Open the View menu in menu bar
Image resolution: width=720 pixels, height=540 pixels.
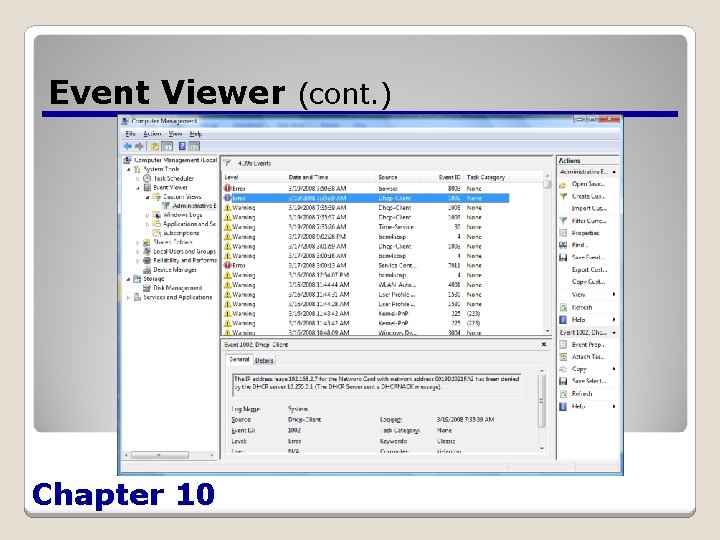point(175,134)
